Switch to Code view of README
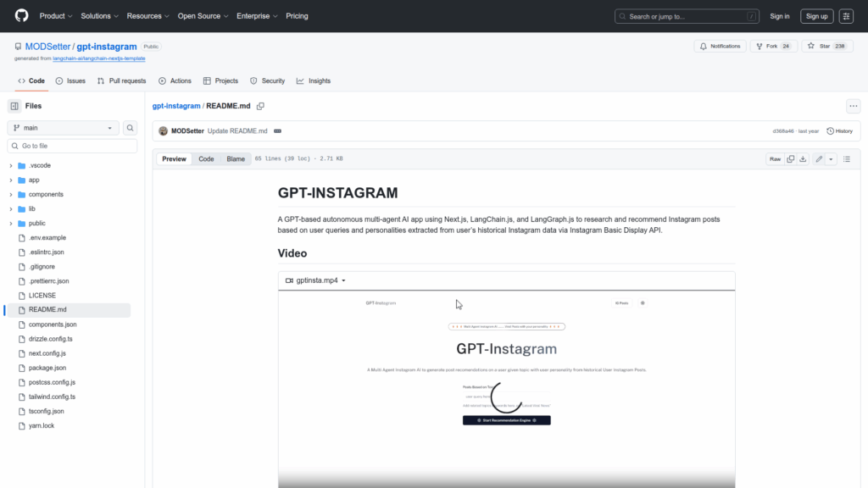The height and width of the screenshot is (488, 868). pos(206,158)
